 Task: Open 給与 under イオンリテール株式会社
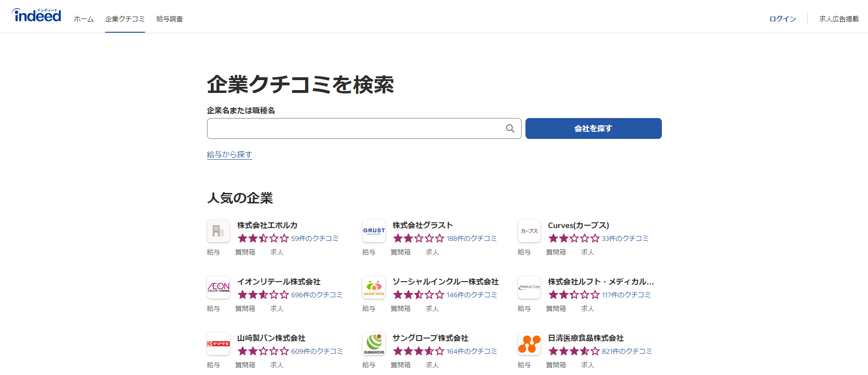[214, 309]
